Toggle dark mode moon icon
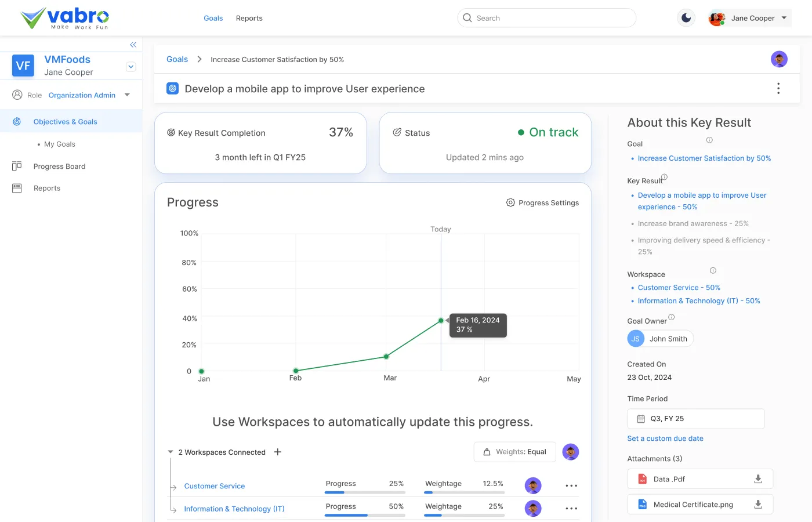Image resolution: width=812 pixels, height=522 pixels. coord(686,18)
